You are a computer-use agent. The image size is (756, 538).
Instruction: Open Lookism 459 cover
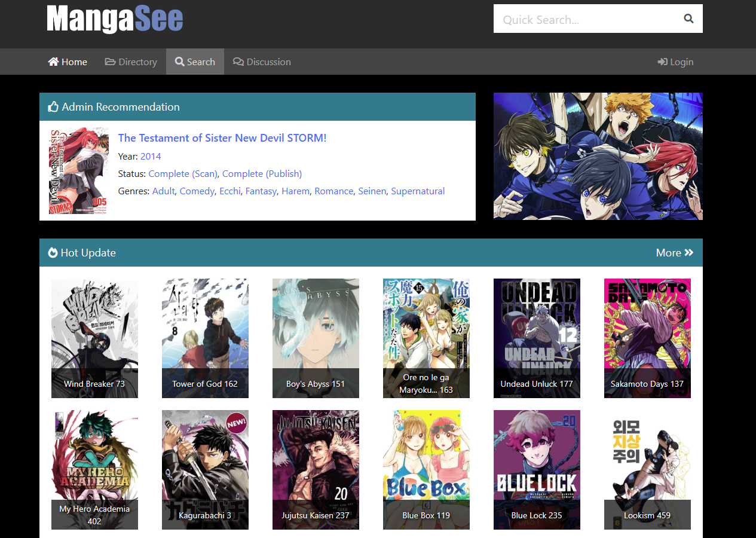pos(647,470)
